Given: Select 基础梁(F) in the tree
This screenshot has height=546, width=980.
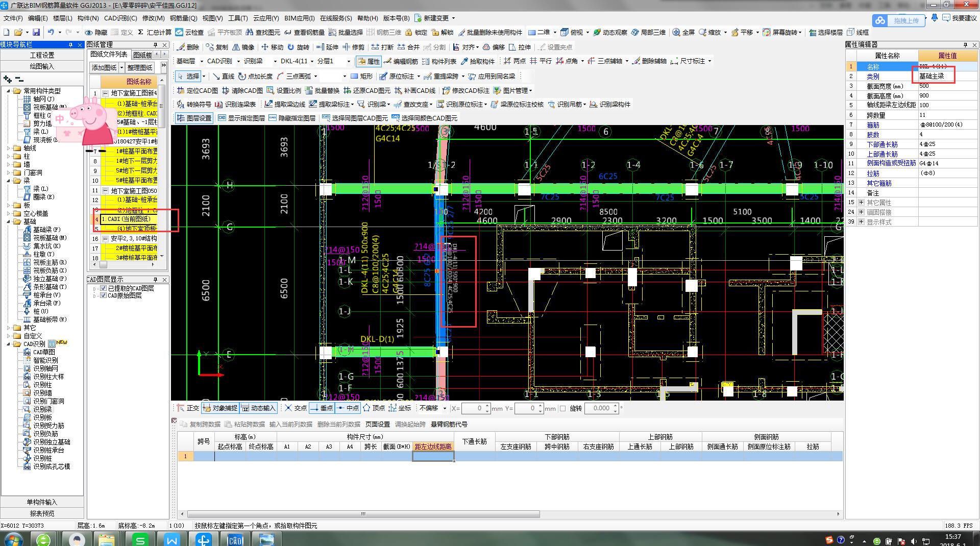Looking at the screenshot, I should (46, 230).
